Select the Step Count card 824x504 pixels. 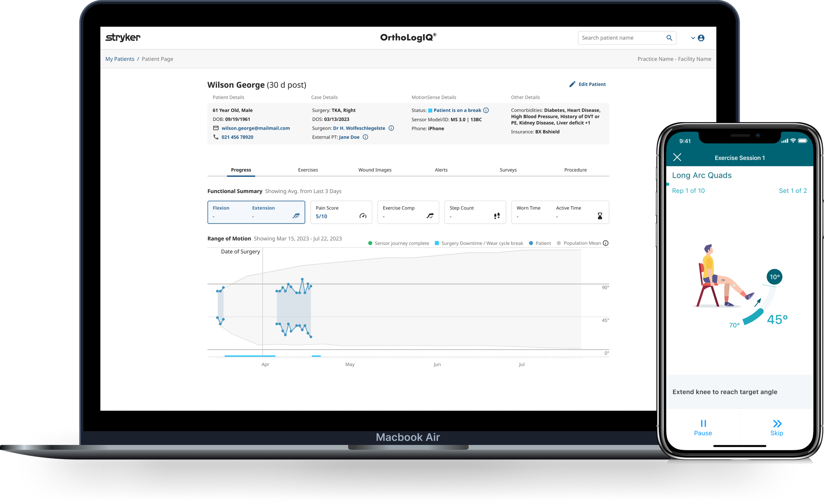475,212
